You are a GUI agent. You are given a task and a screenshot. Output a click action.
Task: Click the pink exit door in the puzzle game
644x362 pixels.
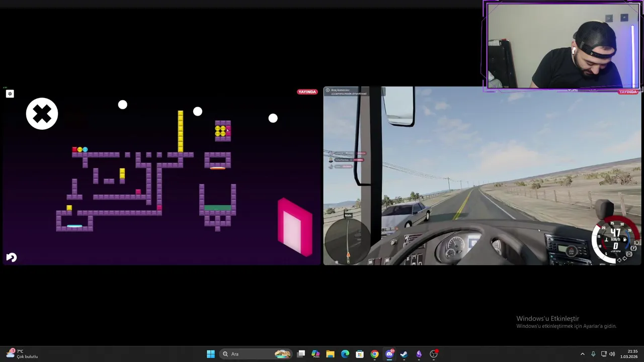[295, 227]
